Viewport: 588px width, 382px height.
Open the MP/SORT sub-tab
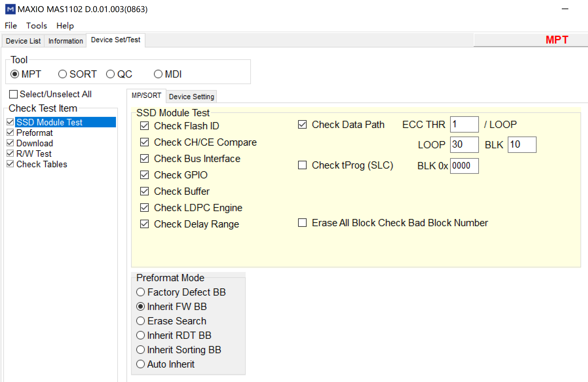(146, 95)
